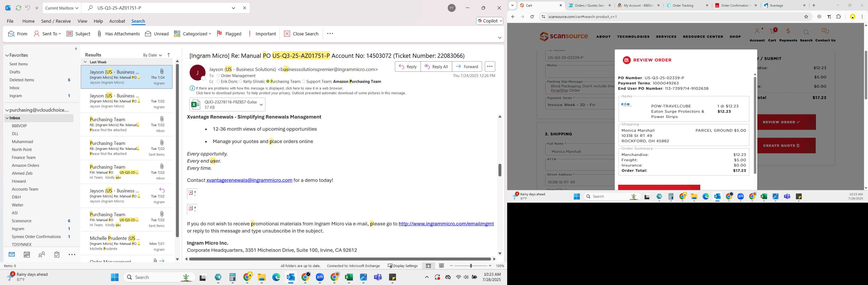The image size is (868, 285).
Task: Open the File menu
Action: point(10,21)
